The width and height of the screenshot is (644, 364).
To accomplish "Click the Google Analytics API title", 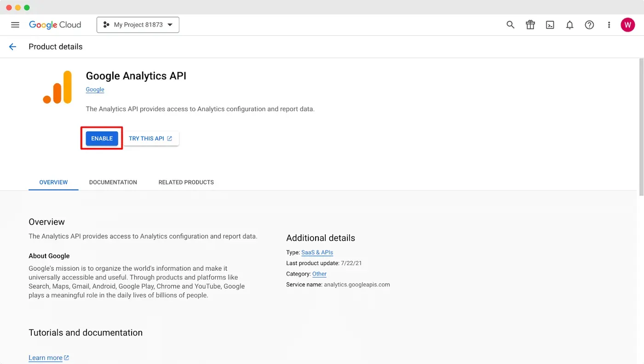I will coord(136,76).
